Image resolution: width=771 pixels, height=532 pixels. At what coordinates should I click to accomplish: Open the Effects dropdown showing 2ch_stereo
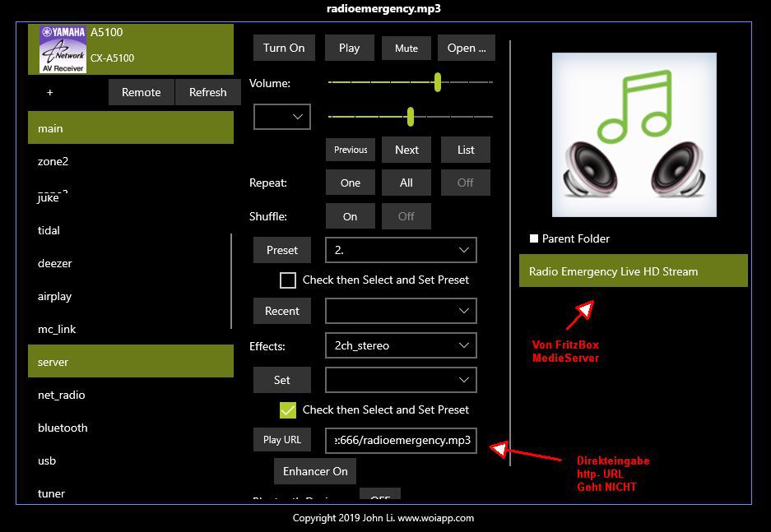[x=401, y=345]
